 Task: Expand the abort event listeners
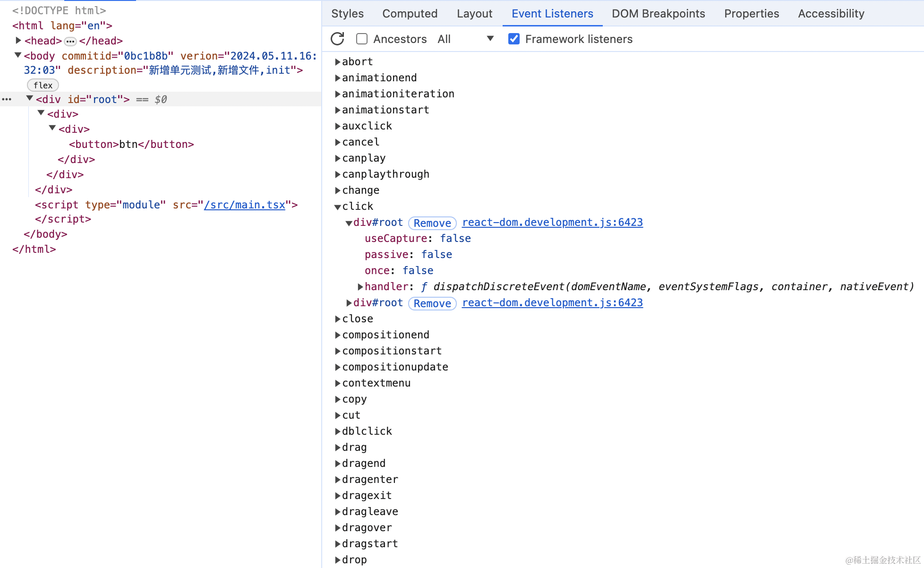coord(338,62)
